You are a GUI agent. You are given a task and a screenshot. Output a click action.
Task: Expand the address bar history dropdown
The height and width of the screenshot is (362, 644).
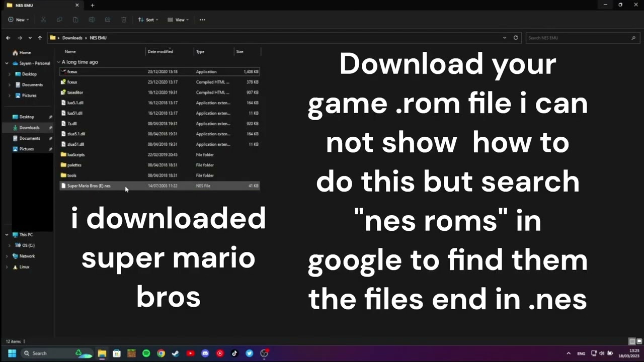click(505, 38)
